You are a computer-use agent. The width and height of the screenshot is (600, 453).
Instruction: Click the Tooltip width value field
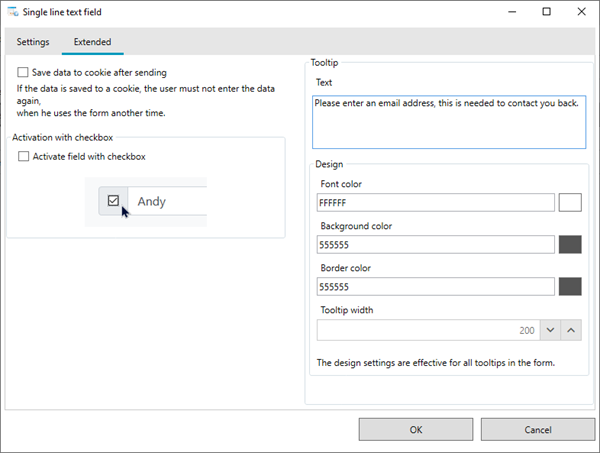428,330
